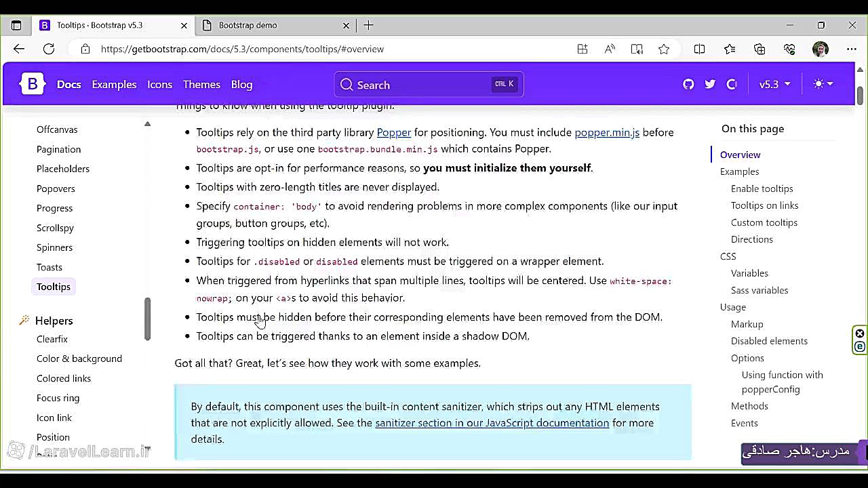868x488 pixels.
Task: Click the search magnifier icon
Action: [x=347, y=85]
